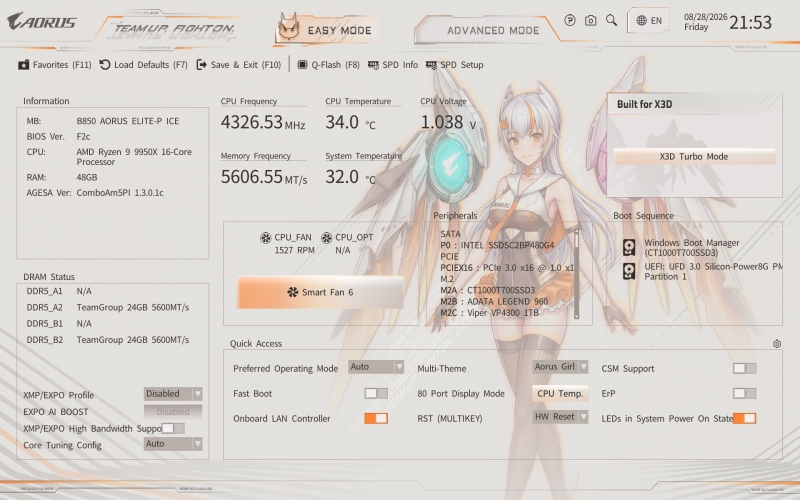
Task: Click the BIOS version F2c
Action: (83, 136)
